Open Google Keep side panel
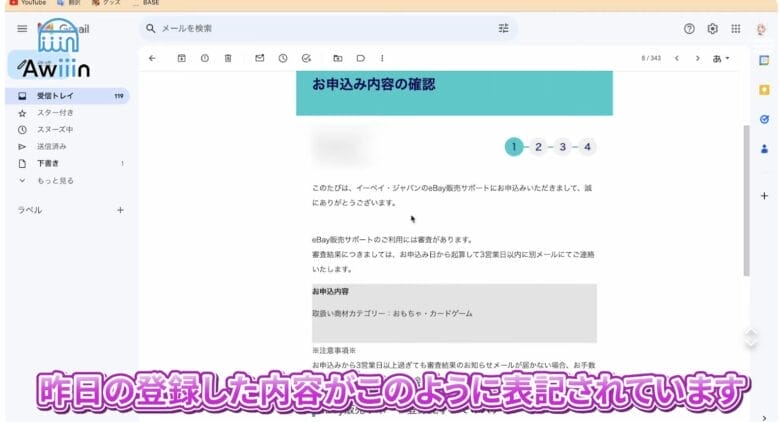780x422 pixels. pos(764,90)
